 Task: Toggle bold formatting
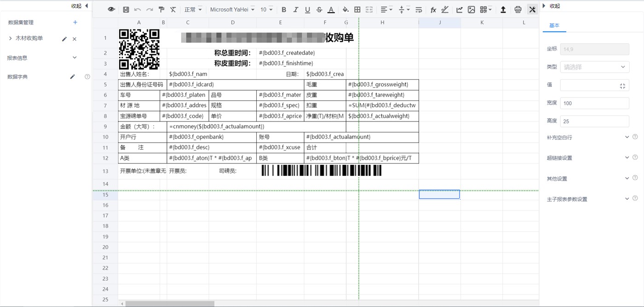[x=284, y=9]
